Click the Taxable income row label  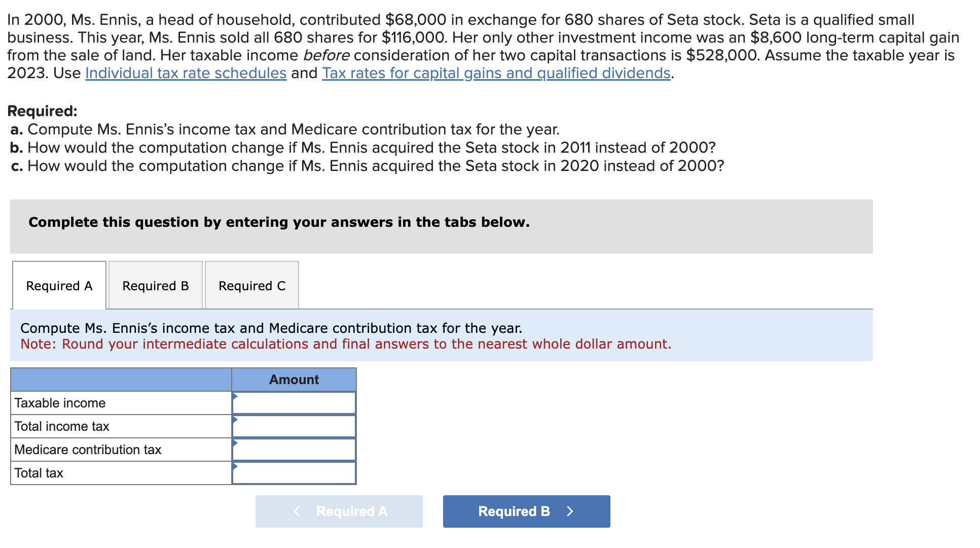[x=60, y=402]
